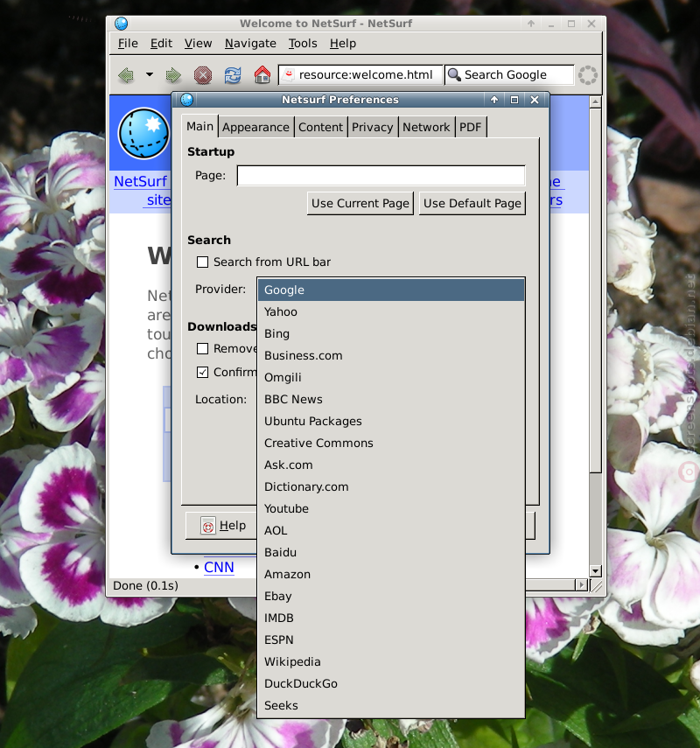Select ESPN as provider
The height and width of the screenshot is (748, 700).
pos(391,640)
